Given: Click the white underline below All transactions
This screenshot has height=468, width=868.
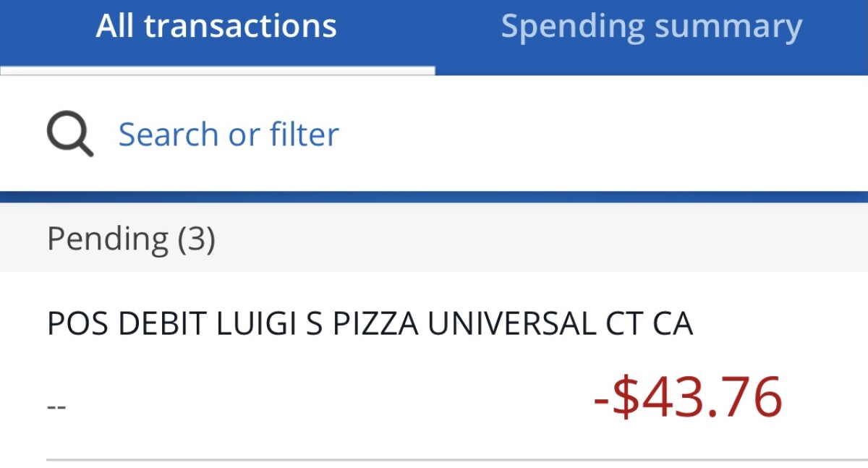Looking at the screenshot, I should tap(217, 71).
